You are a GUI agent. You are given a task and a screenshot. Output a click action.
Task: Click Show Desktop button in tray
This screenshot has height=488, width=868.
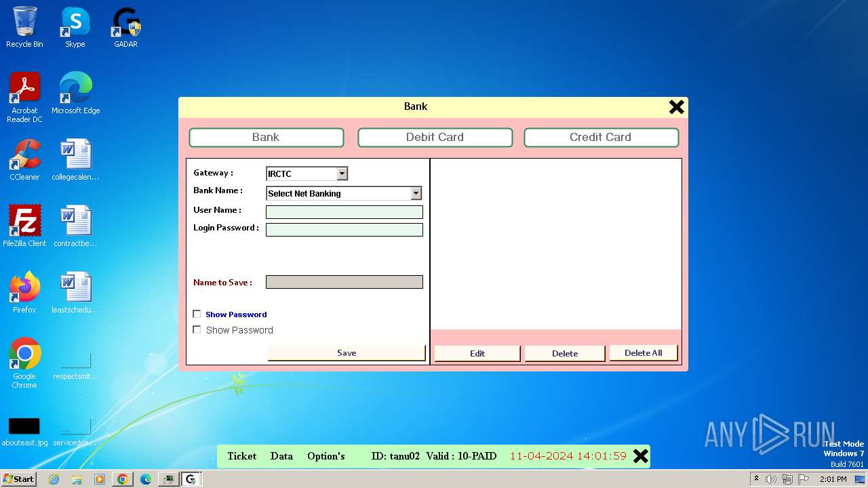[861, 479]
